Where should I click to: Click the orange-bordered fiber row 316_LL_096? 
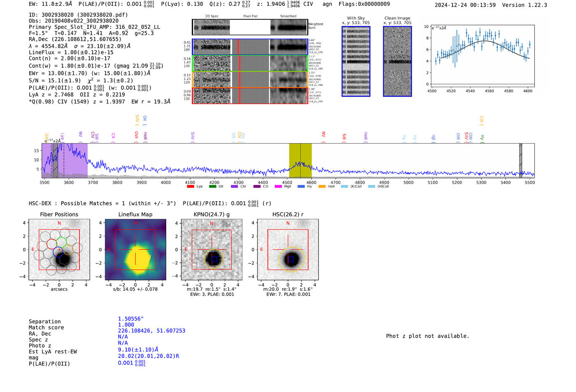(x=250, y=79)
